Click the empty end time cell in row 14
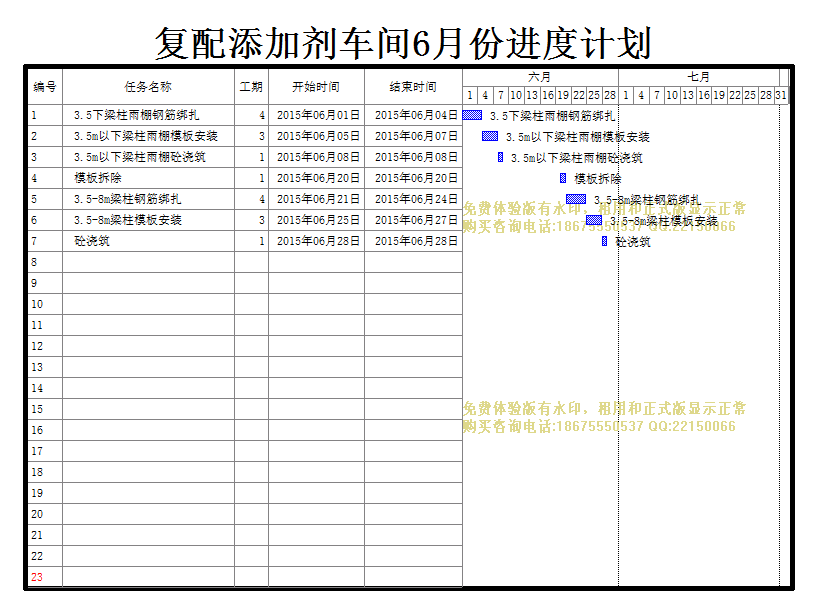 click(x=413, y=388)
